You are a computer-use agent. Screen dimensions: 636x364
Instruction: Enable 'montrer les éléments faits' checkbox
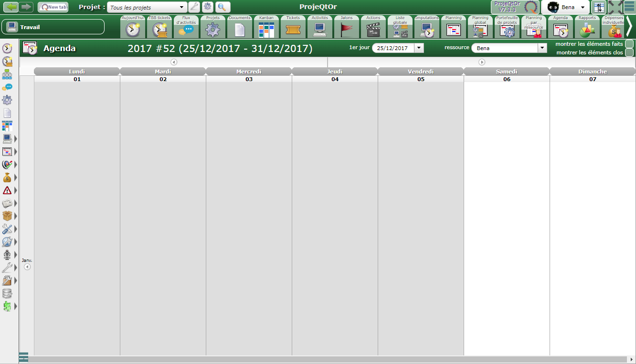click(x=629, y=44)
